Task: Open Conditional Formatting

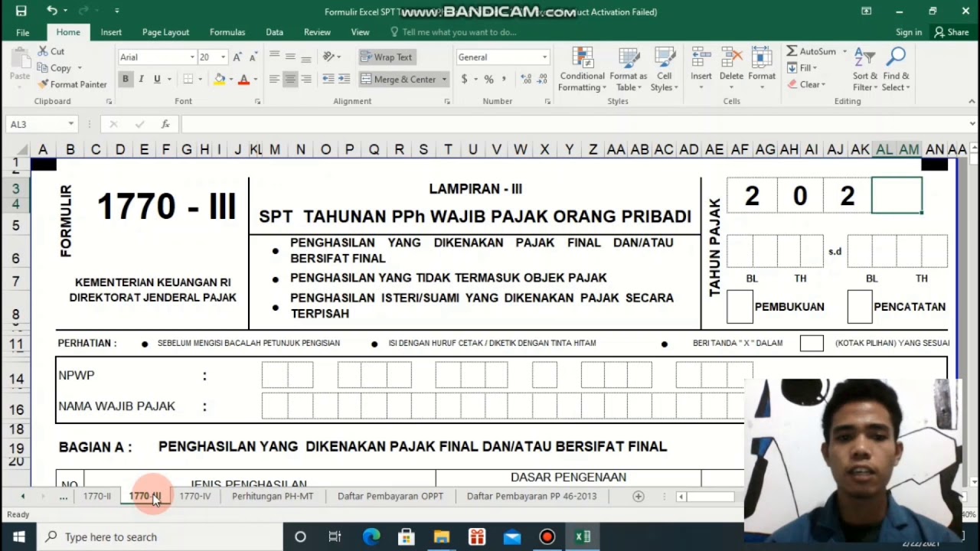Action: point(582,70)
